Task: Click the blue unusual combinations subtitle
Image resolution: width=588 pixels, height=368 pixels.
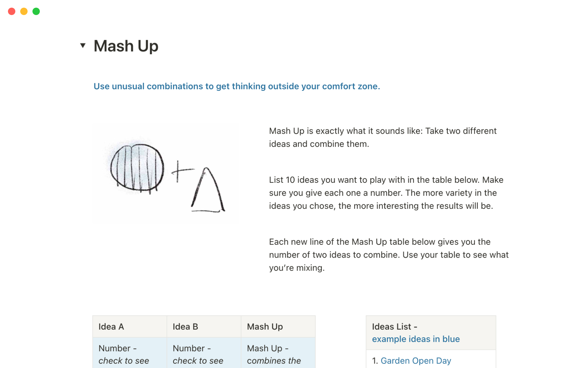Action: coord(236,86)
